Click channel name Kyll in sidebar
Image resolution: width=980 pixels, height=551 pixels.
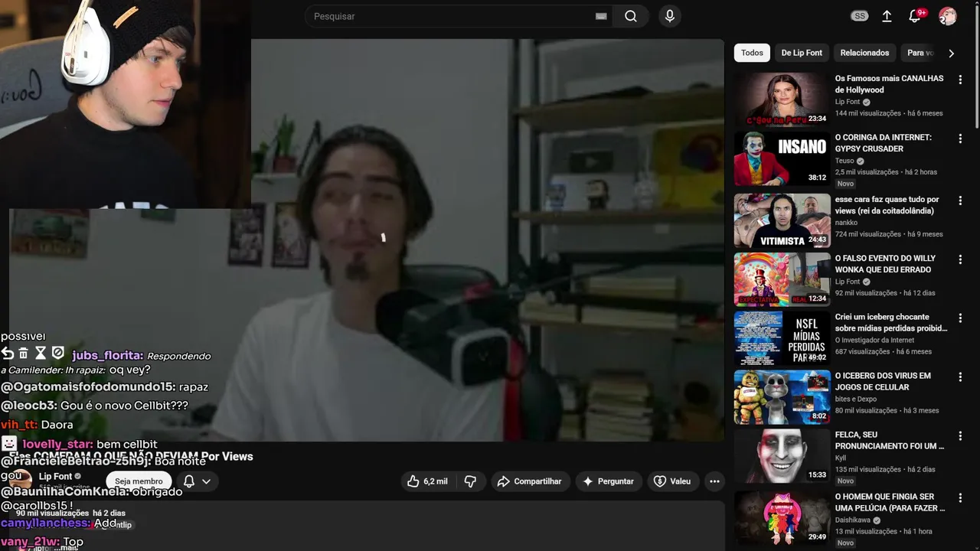(841, 458)
